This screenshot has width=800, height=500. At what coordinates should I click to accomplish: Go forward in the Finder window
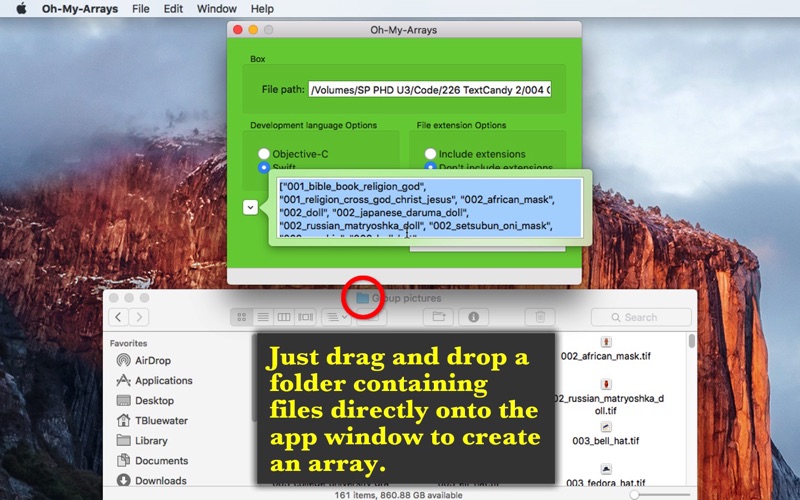pyautogui.click(x=139, y=317)
